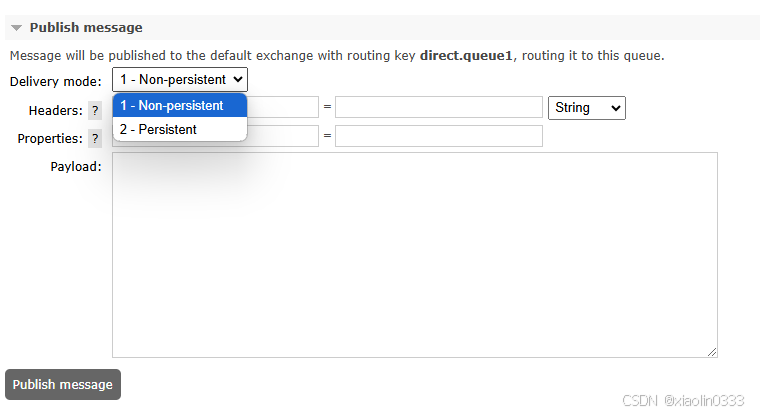Viewport: 760px width, 414px height.
Task: Open the Properties help question mark
Action: point(95,139)
